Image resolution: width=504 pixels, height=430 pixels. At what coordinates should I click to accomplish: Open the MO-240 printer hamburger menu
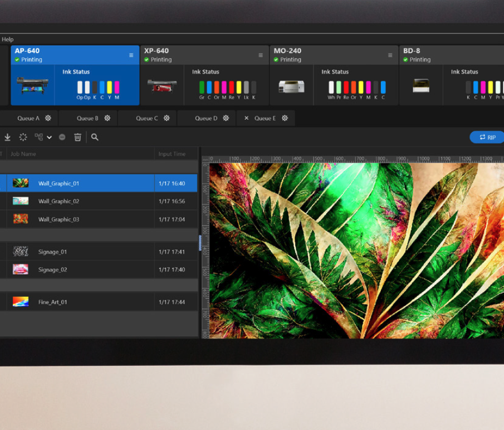click(390, 55)
